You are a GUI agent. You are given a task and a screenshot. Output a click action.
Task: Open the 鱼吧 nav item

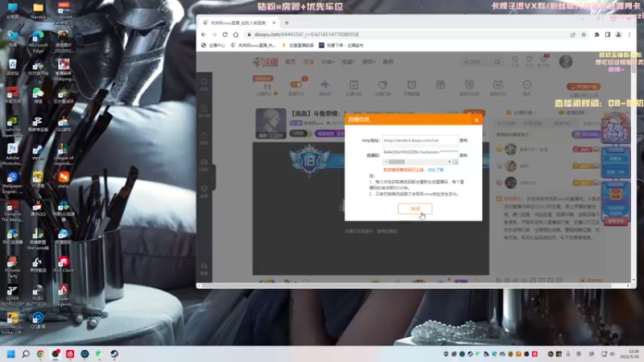pyautogui.click(x=388, y=62)
